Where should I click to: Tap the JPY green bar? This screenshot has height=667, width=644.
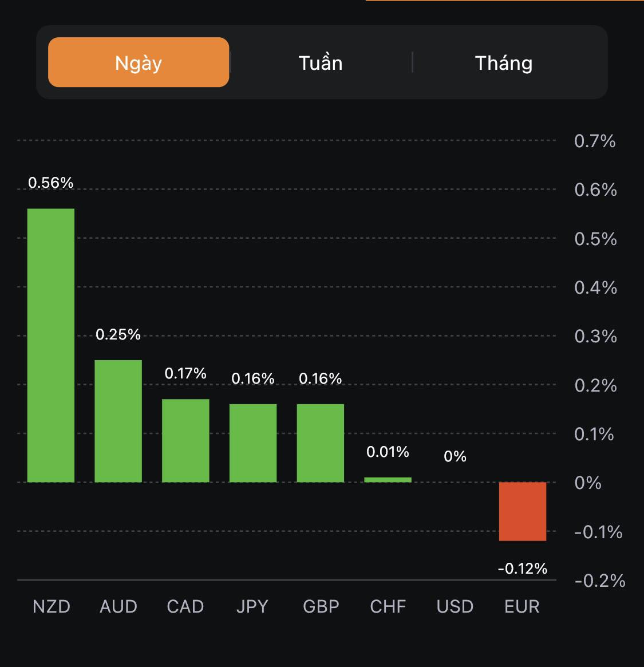pyautogui.click(x=253, y=443)
